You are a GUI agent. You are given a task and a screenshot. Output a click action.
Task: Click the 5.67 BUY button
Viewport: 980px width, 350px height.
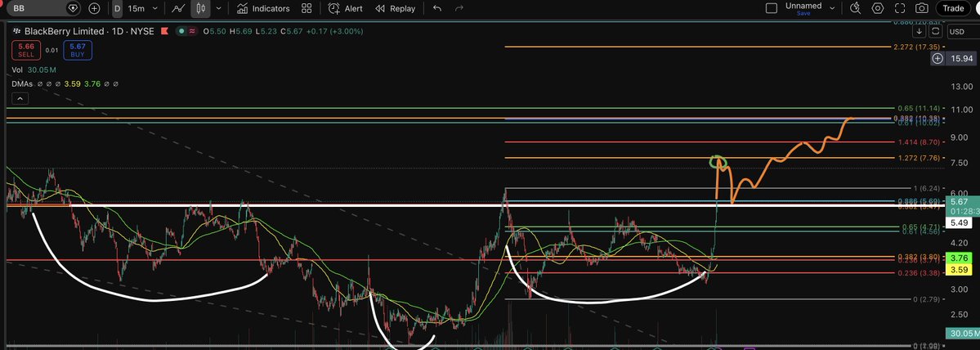tap(79, 50)
